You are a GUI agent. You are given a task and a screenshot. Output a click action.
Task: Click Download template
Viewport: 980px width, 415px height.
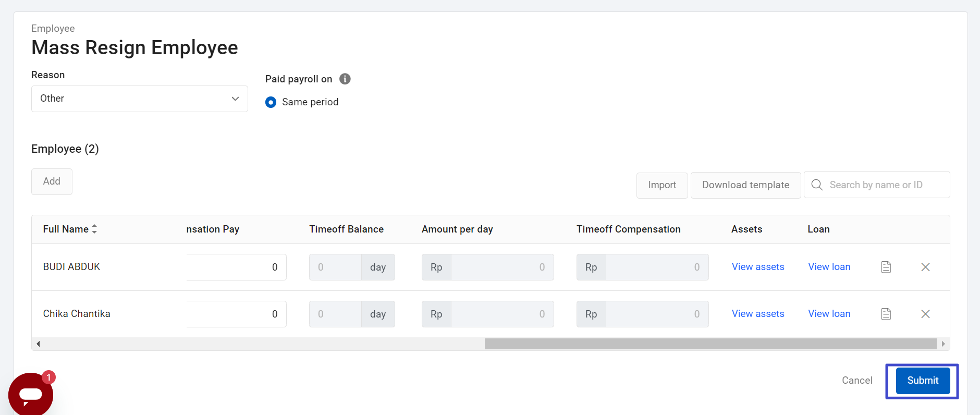[745, 185]
